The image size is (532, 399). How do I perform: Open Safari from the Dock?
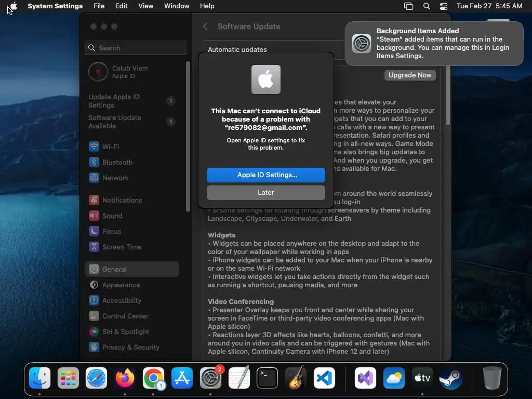(96, 378)
